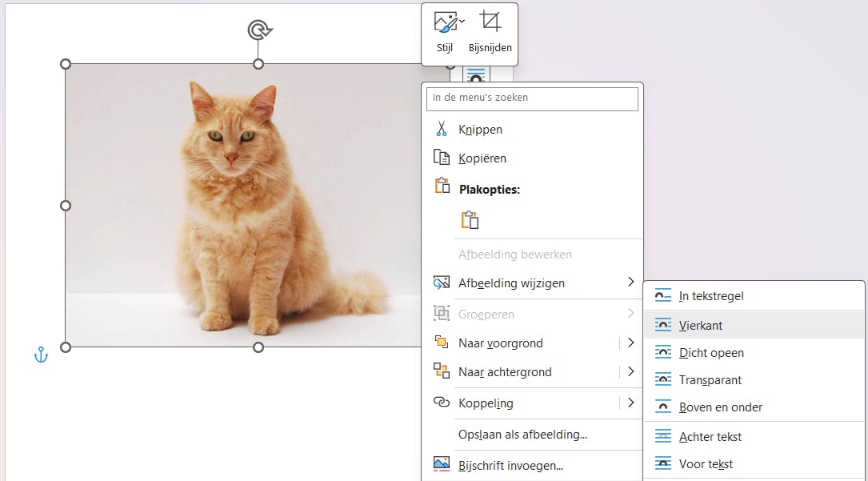Screen dimensions: 868x481
Task: Click the Dicht opeen wrap icon
Action: click(x=662, y=352)
